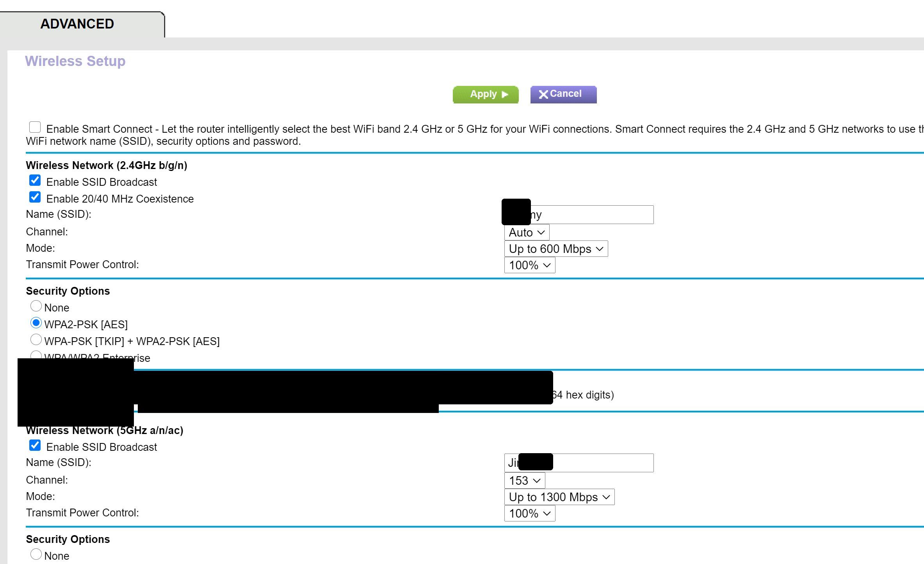
Task: Enable the Smart Connect checkbox
Action: 35,127
